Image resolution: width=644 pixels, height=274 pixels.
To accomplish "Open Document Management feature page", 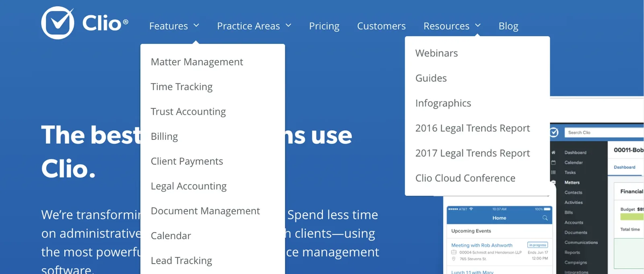I will [205, 211].
